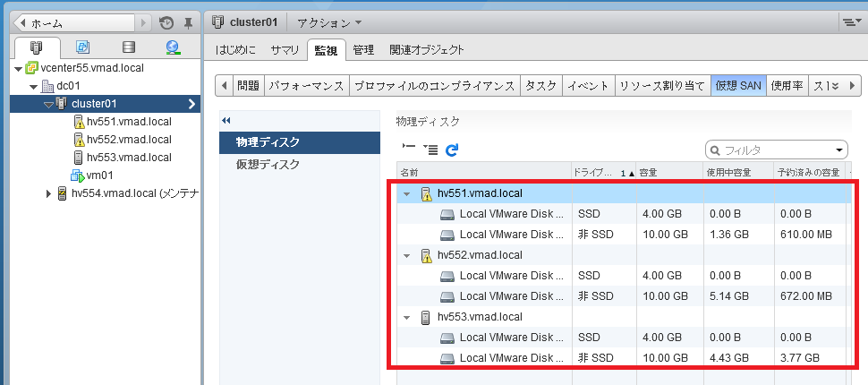
Task: Click the Home back button
Action: (73, 23)
